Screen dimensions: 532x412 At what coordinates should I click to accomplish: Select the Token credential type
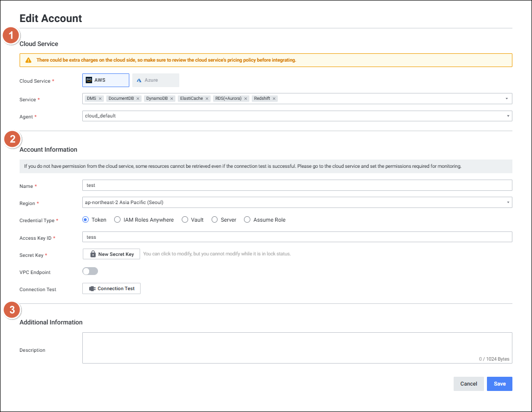(86, 220)
